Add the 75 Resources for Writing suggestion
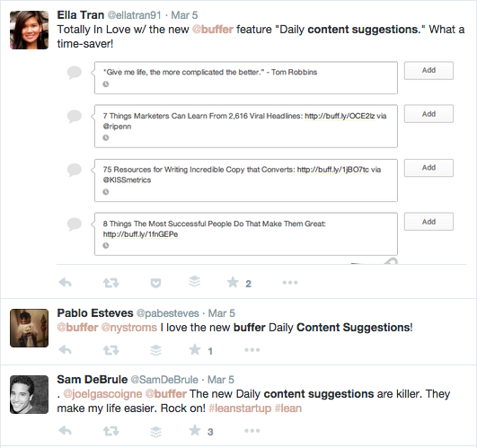This screenshot has width=477, height=448. 428,168
